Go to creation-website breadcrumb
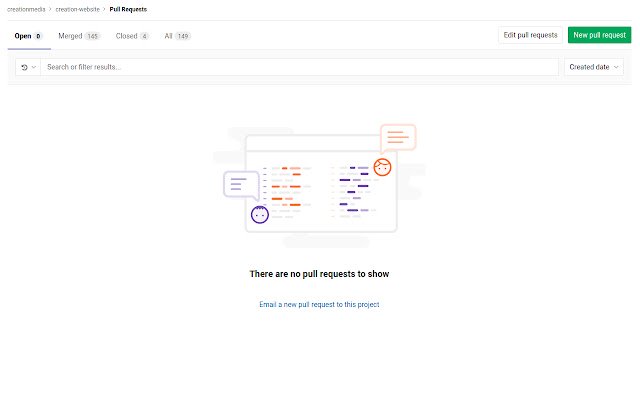 tap(78, 9)
